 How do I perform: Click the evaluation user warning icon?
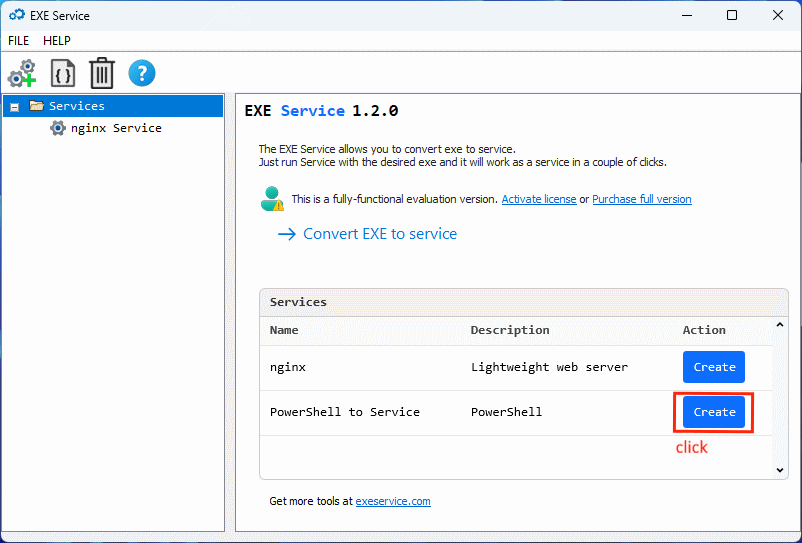[272, 199]
